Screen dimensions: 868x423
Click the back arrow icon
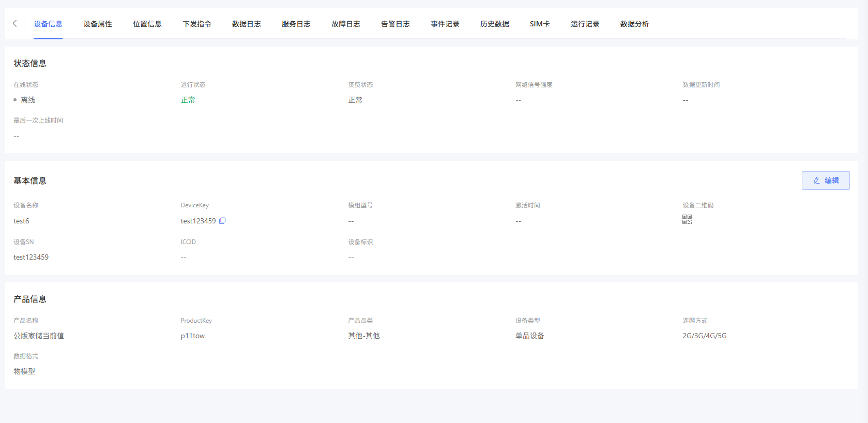click(14, 23)
